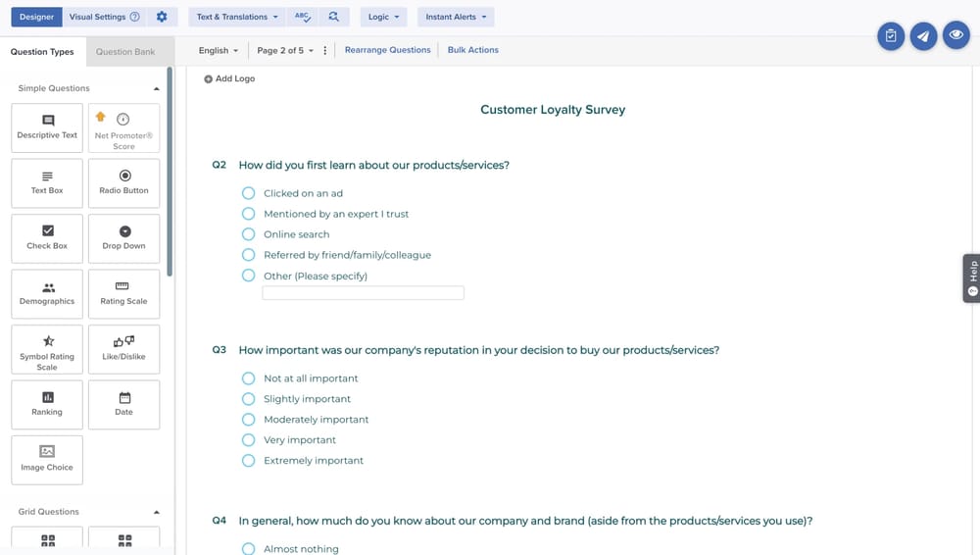This screenshot has width=980, height=555.
Task: Open the Text & Translations dropdown
Action: (x=236, y=17)
